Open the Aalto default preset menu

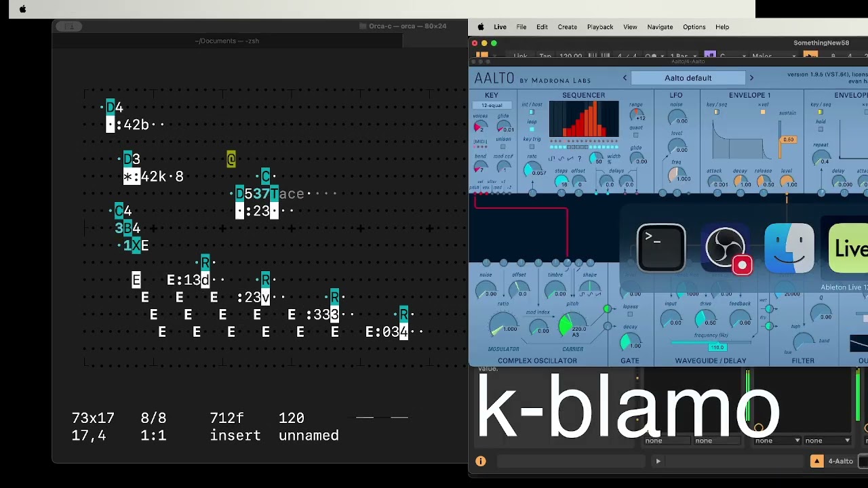(x=688, y=78)
